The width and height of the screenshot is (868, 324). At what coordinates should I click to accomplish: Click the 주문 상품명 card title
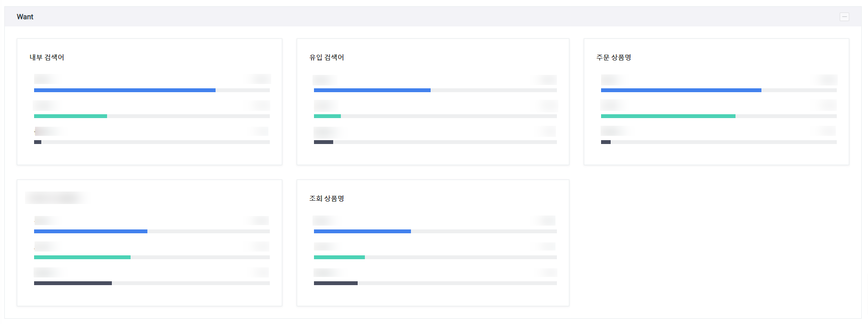click(x=614, y=57)
